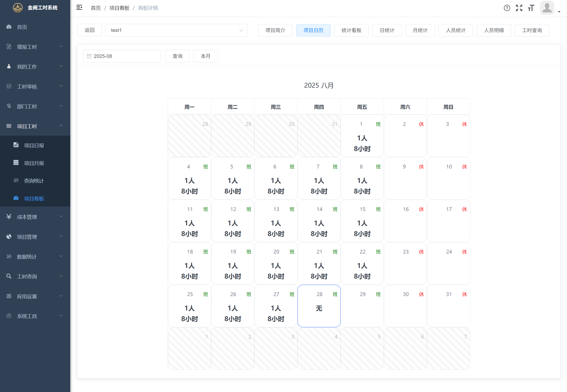Select the August 28 calendar cell
Viewport: 567px width, 392px height.
tap(319, 306)
